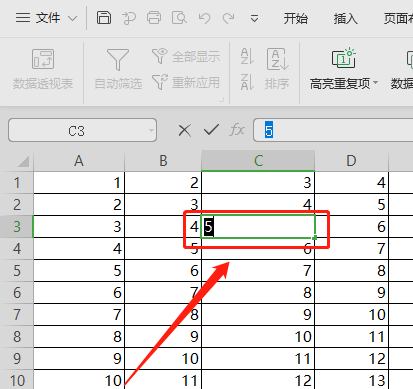Expand the 文件 menu dropdown arrow
The height and width of the screenshot is (389, 413).
73,18
